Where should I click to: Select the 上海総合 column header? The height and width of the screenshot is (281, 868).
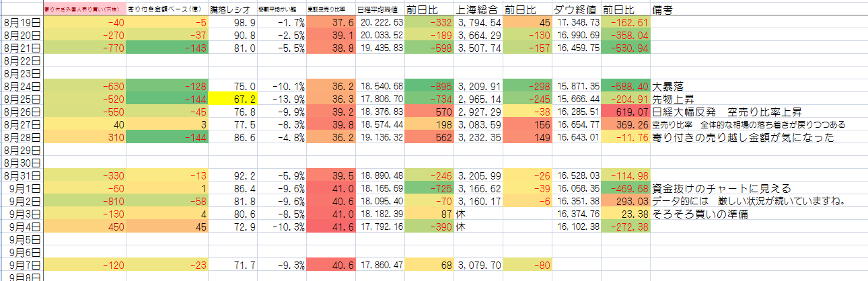pyautogui.click(x=477, y=10)
